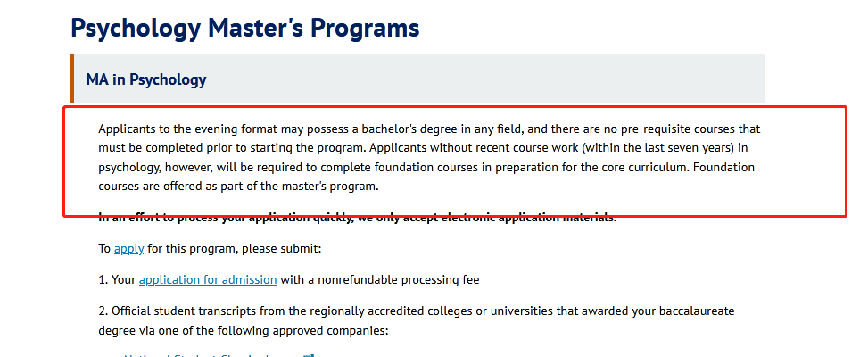The height and width of the screenshot is (357, 868).
Task: Open the "application for admission" link
Action: (208, 280)
